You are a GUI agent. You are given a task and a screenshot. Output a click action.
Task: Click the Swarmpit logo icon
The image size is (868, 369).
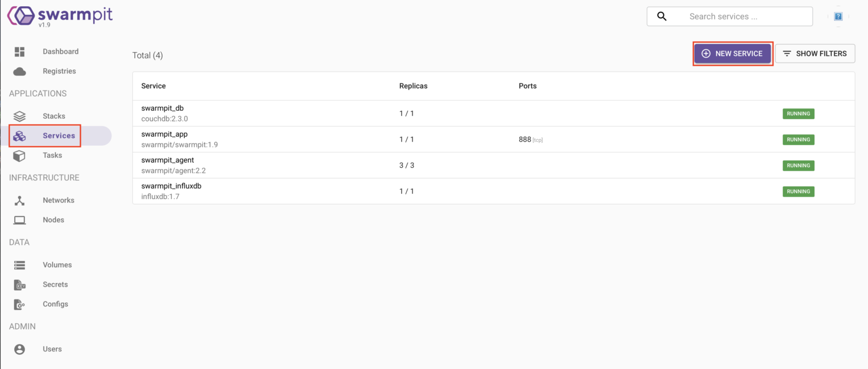tap(21, 16)
